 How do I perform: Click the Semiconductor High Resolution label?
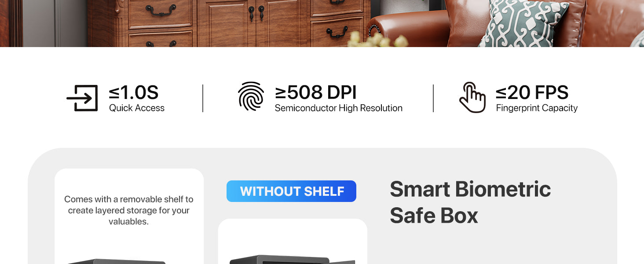pos(339,108)
